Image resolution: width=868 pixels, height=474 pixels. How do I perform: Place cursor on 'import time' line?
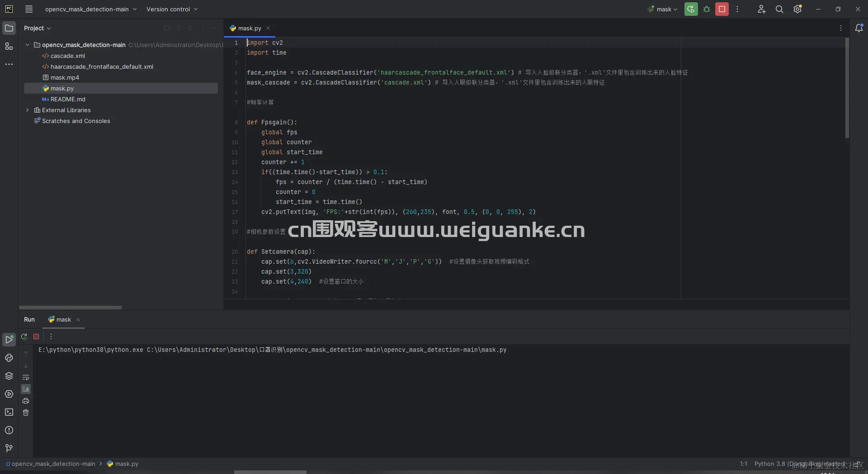tap(266, 52)
